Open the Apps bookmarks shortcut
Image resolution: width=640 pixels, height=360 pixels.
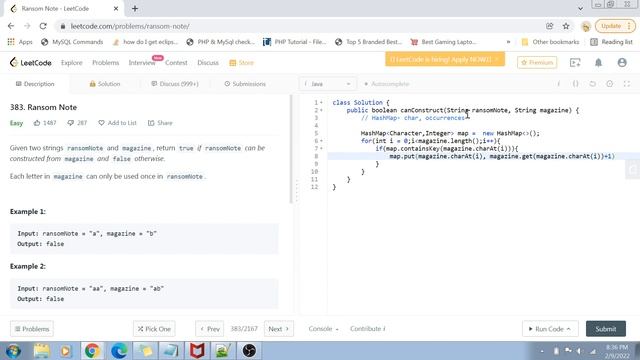point(20,42)
